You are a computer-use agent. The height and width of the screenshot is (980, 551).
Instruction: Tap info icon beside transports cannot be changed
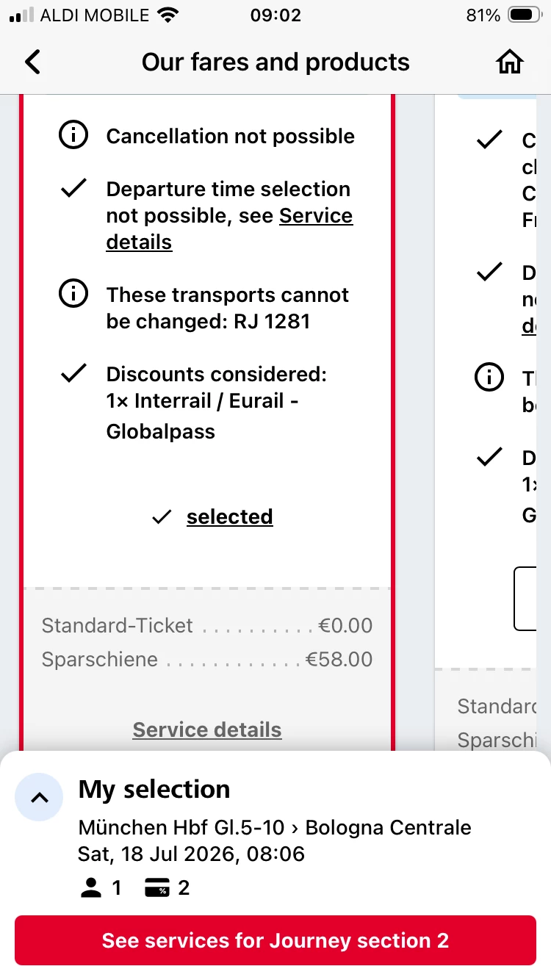point(73,295)
